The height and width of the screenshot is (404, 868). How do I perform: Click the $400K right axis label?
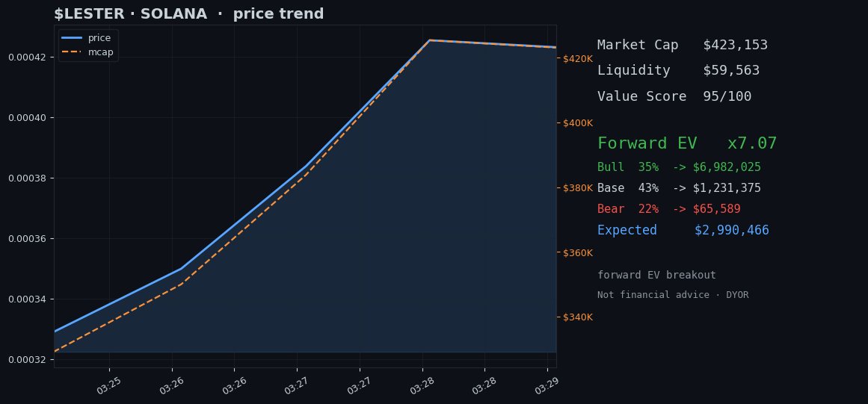(578, 123)
